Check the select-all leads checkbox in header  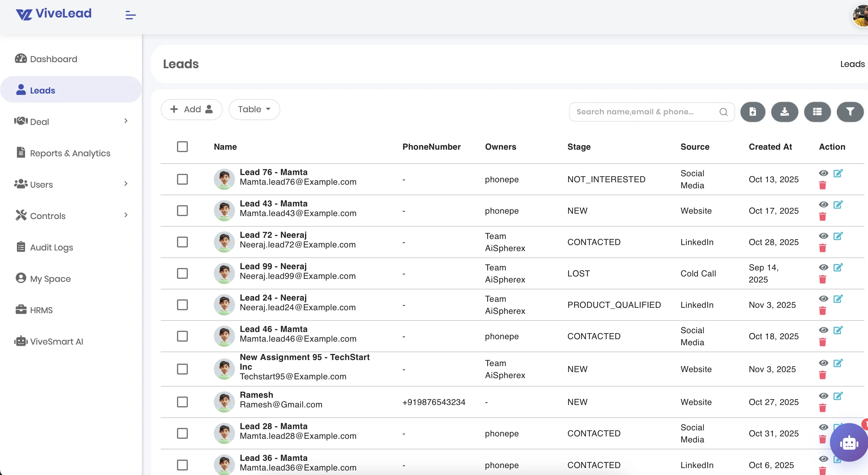pyautogui.click(x=182, y=147)
